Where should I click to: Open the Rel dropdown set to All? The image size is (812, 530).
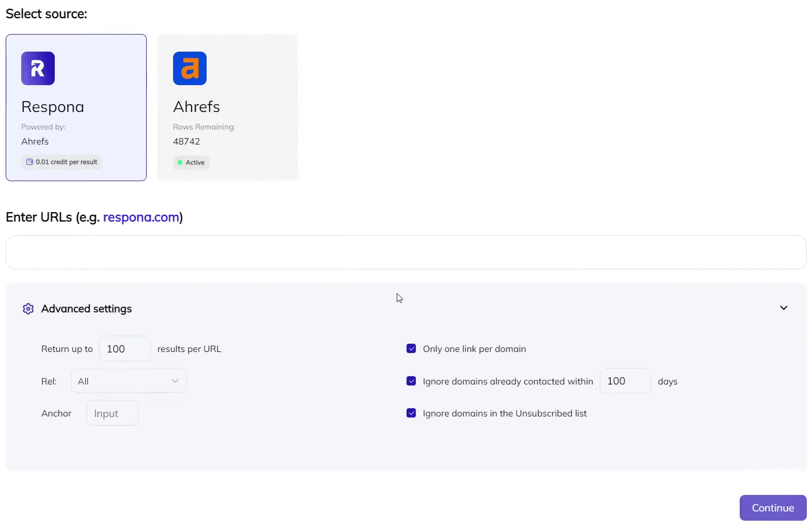[x=129, y=381]
